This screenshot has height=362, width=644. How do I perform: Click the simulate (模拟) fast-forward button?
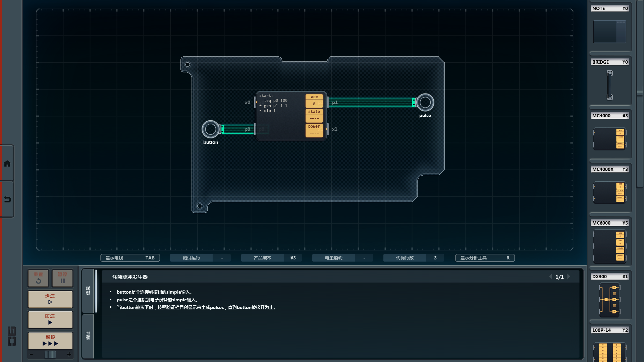[50, 341]
